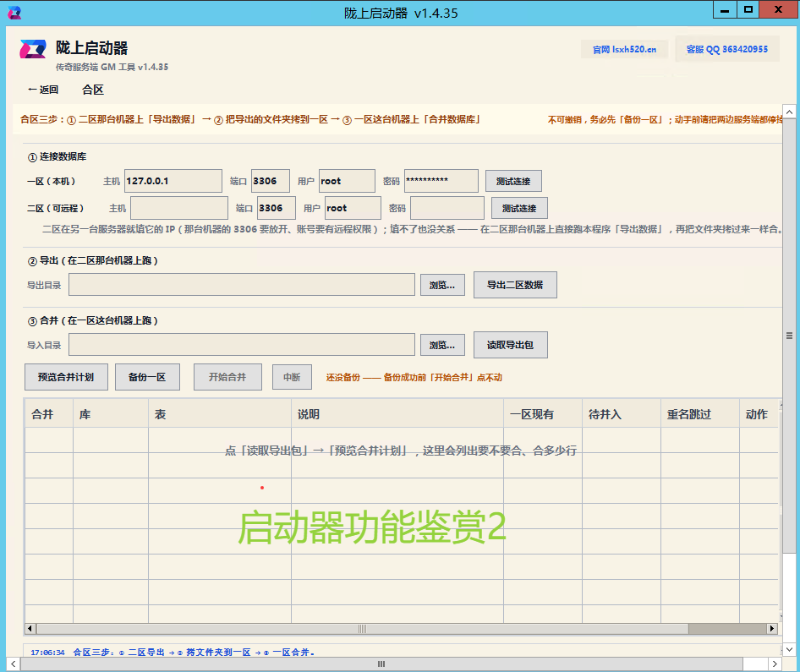This screenshot has width=800, height=672.
Task: Click the 读取导出包 button
Action: tap(511, 345)
